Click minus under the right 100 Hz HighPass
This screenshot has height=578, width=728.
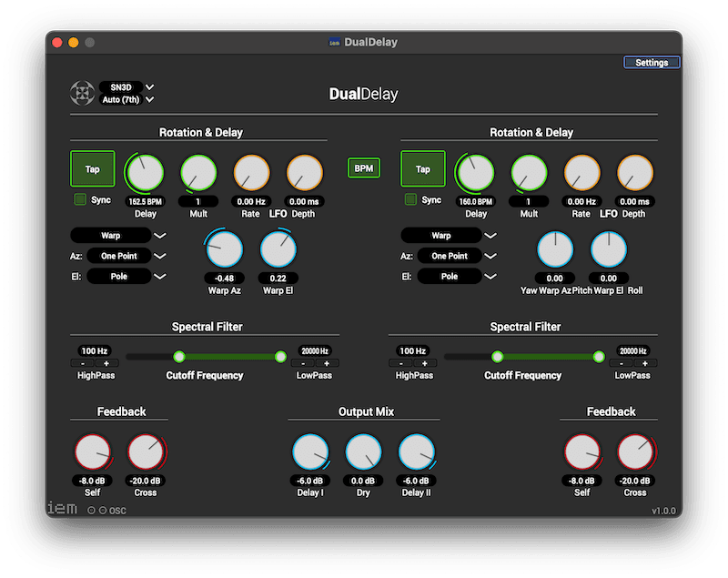pyautogui.click(x=401, y=363)
